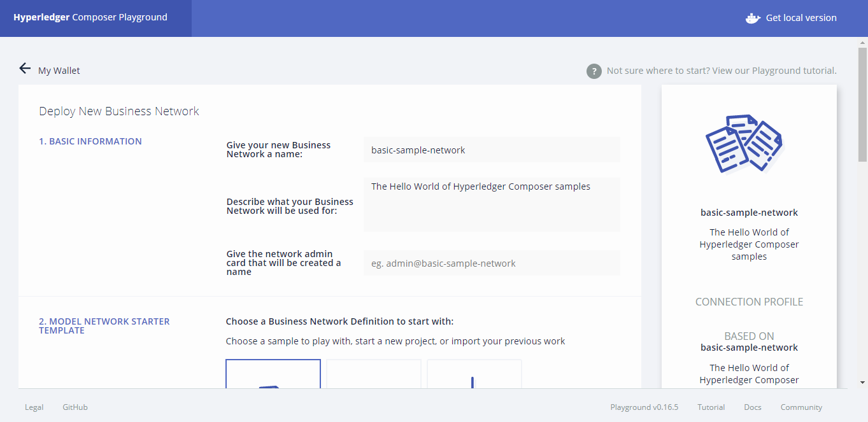868x422 pixels.
Task: Click the Playground v0.16.5 version text
Action: tap(644, 407)
